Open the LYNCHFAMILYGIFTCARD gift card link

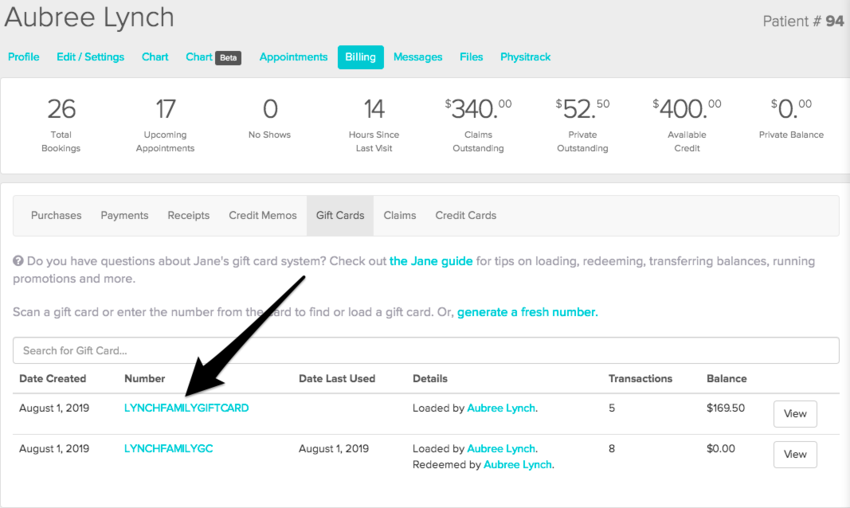tap(186, 408)
